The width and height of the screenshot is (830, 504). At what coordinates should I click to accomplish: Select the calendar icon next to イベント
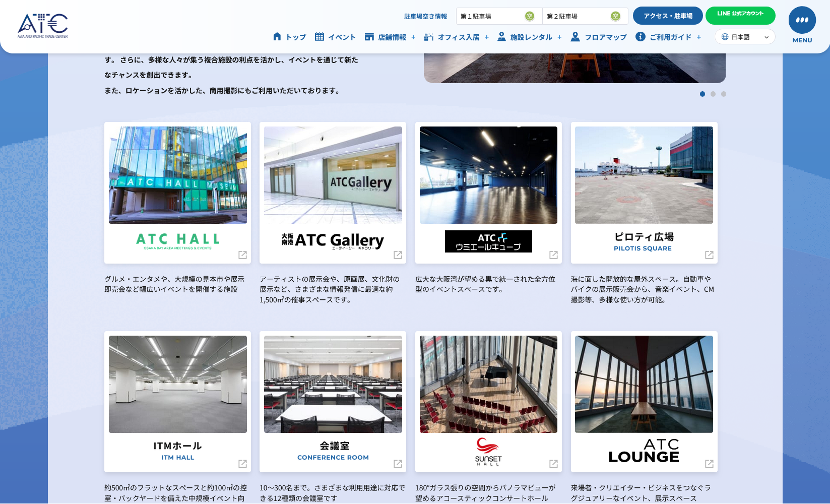pyautogui.click(x=320, y=36)
